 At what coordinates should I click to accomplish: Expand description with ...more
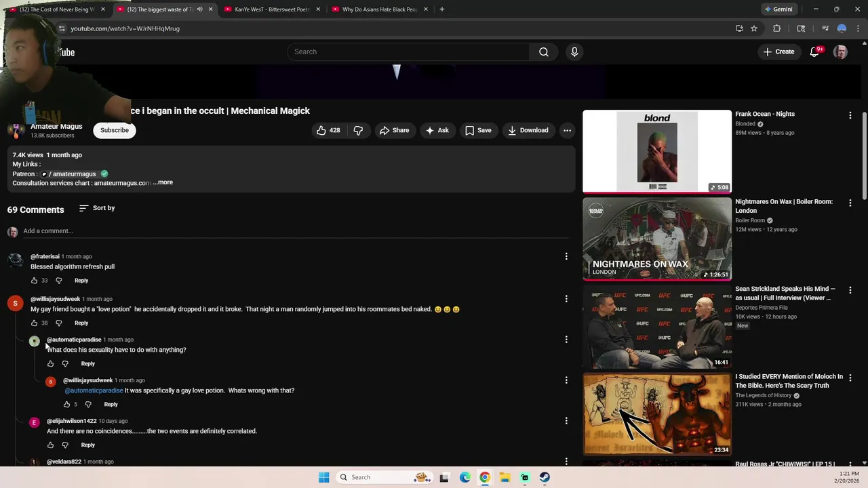coord(163,182)
